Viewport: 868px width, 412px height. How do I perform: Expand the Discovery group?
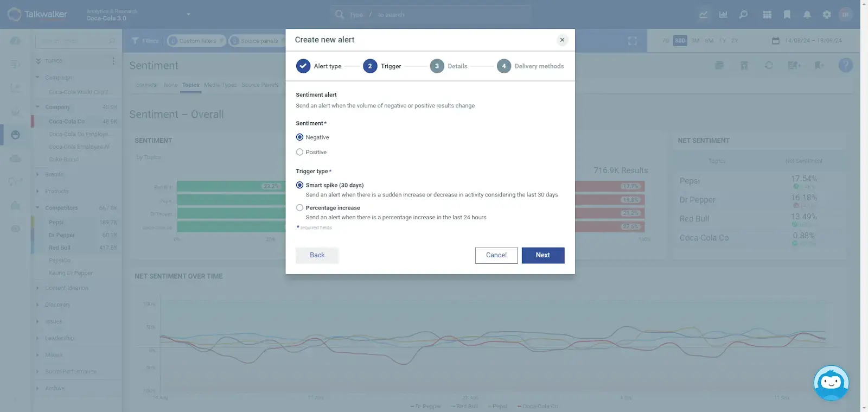37,305
